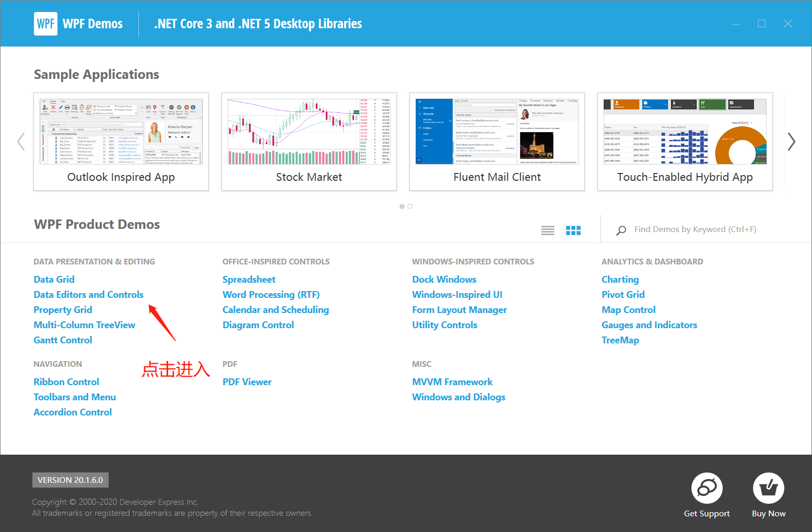
Task: Click the NAVIGATION category label
Action: tap(58, 364)
